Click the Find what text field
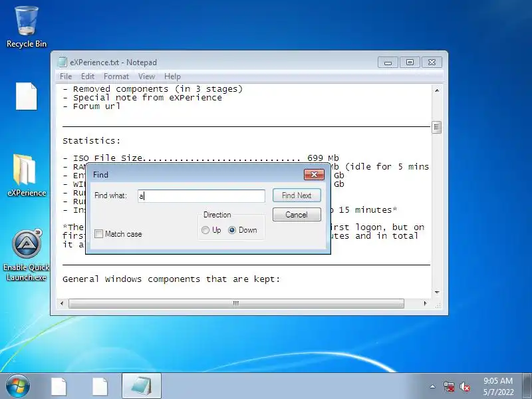532x399 pixels. tap(201, 196)
